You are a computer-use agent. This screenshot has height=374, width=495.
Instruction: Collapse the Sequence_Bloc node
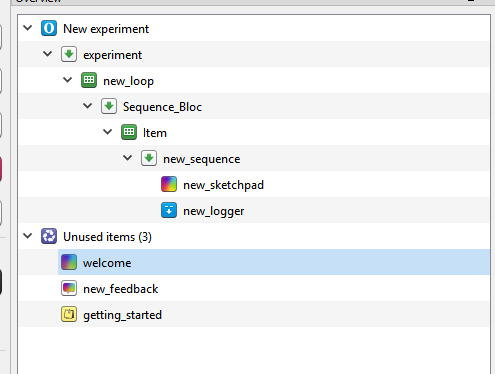pyautogui.click(x=88, y=106)
